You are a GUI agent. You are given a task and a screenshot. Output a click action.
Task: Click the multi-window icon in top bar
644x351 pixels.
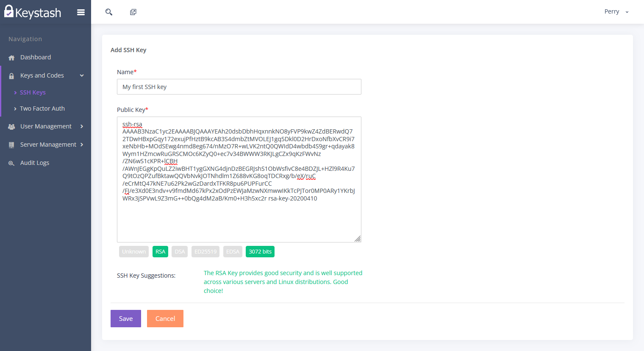(x=133, y=12)
